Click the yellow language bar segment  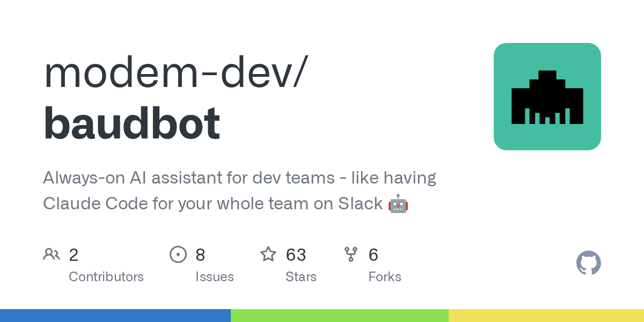tap(546, 316)
